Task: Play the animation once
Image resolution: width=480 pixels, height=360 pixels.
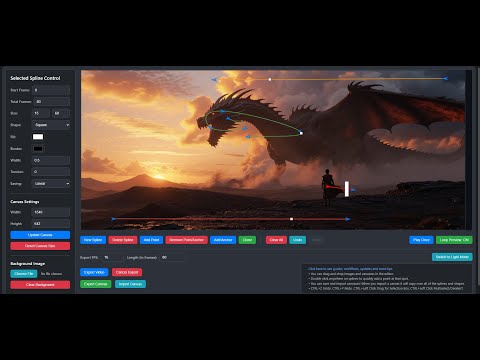Action: 421,240
